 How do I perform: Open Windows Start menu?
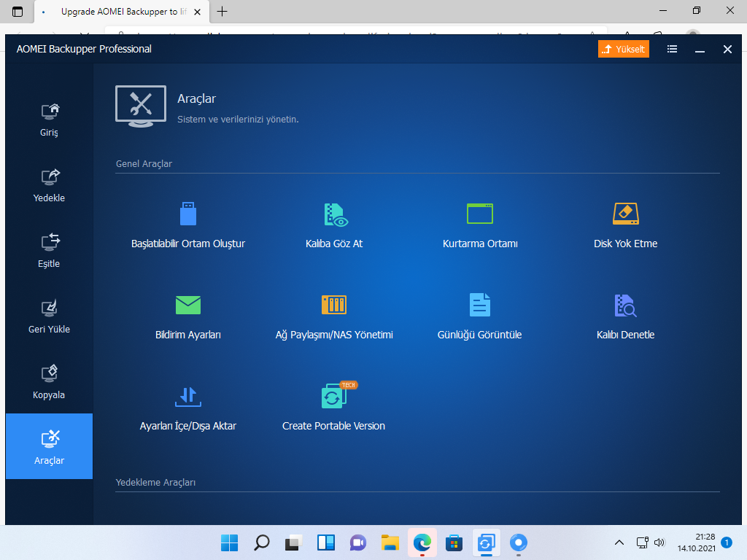(x=230, y=542)
